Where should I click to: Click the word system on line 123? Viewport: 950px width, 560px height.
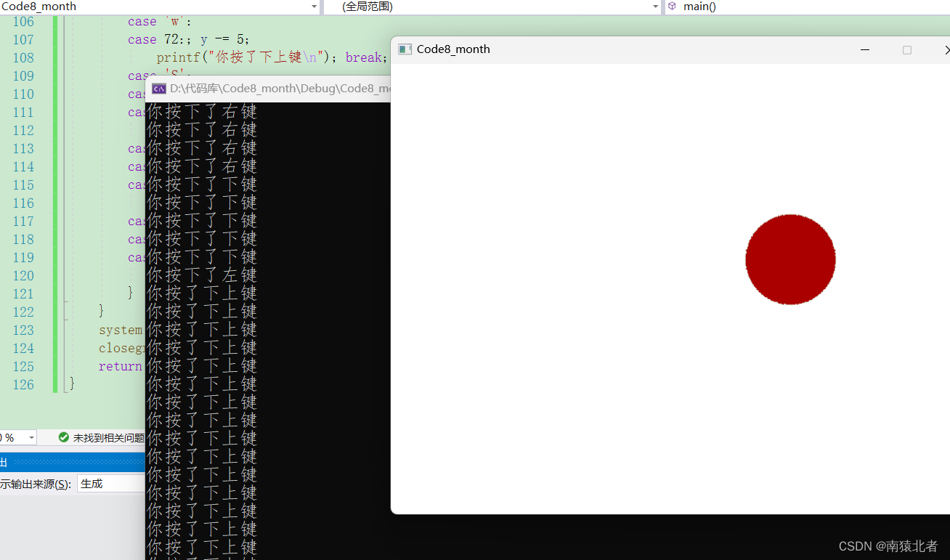coord(121,330)
